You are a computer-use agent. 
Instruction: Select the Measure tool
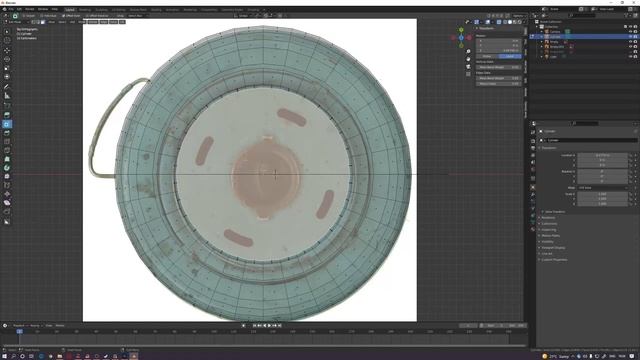pos(7,96)
